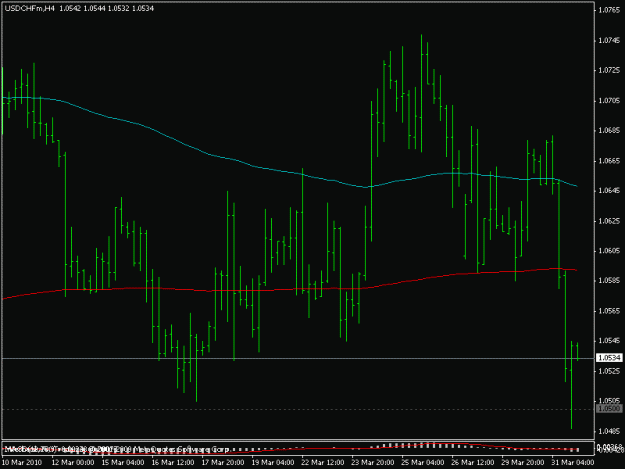
Task: Click the 15 Mar 04:00 time label
Action: [x=123, y=462]
